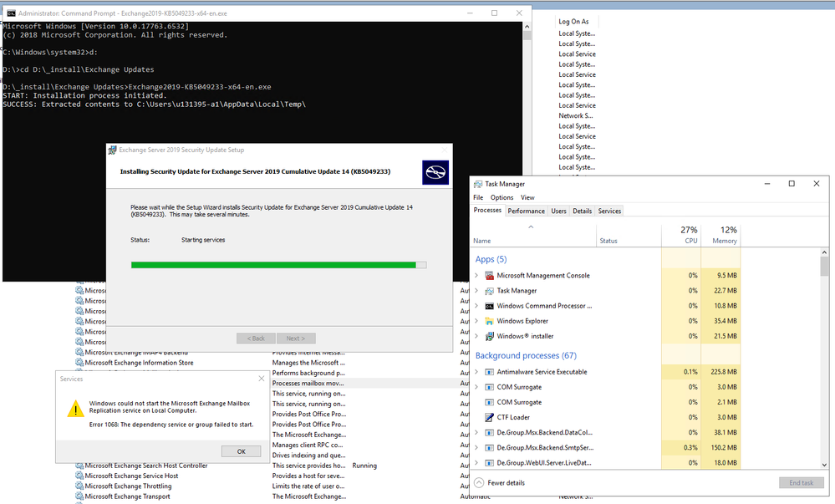Expand the Windows Explorer process entry
The image size is (835, 504).
click(x=476, y=321)
